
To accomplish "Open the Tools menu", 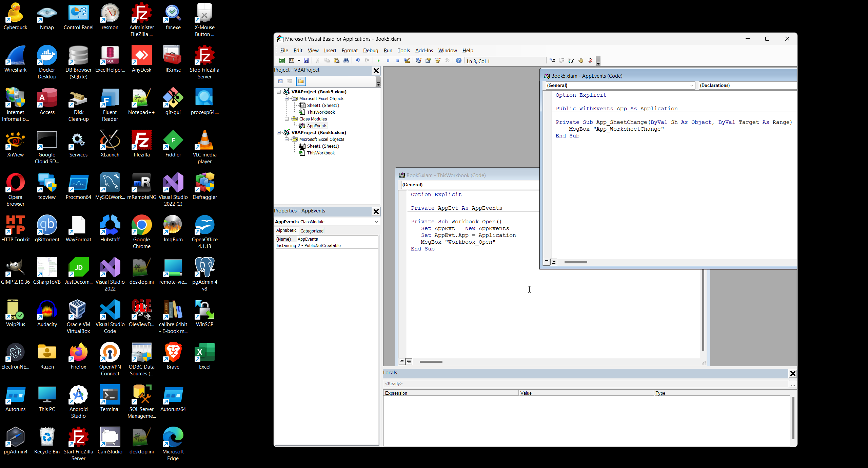I will (x=403, y=51).
